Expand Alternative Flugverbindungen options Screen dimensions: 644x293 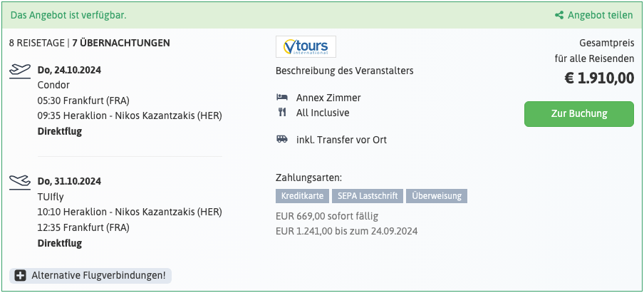(x=90, y=276)
